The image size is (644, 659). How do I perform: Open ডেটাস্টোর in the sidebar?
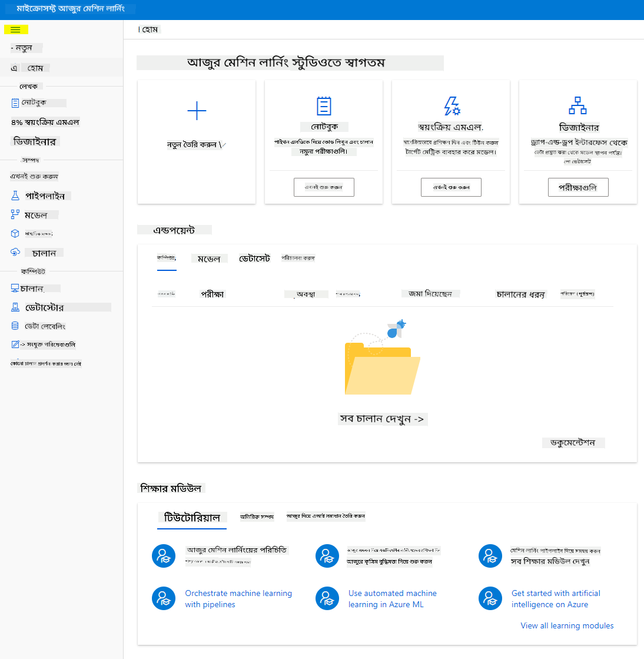click(x=45, y=307)
